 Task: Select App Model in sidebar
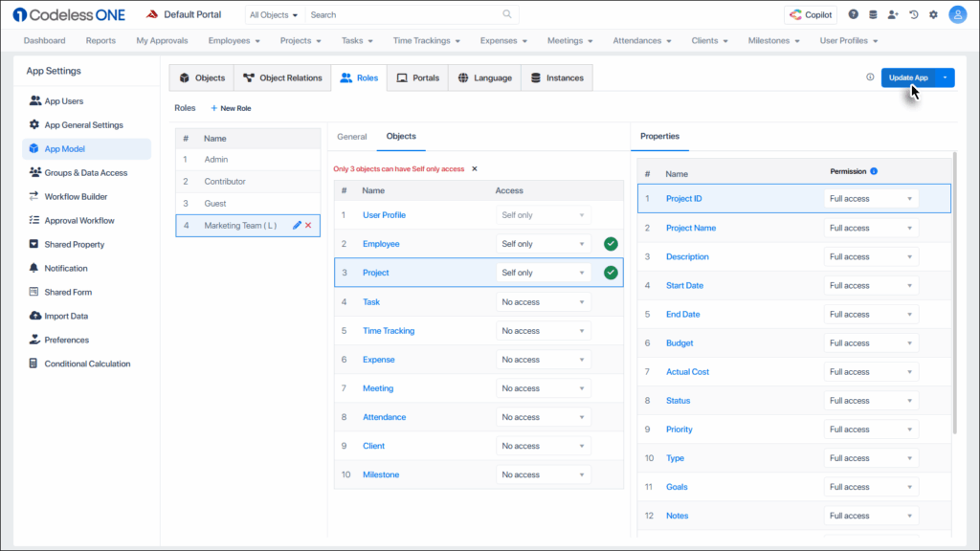[87, 148]
